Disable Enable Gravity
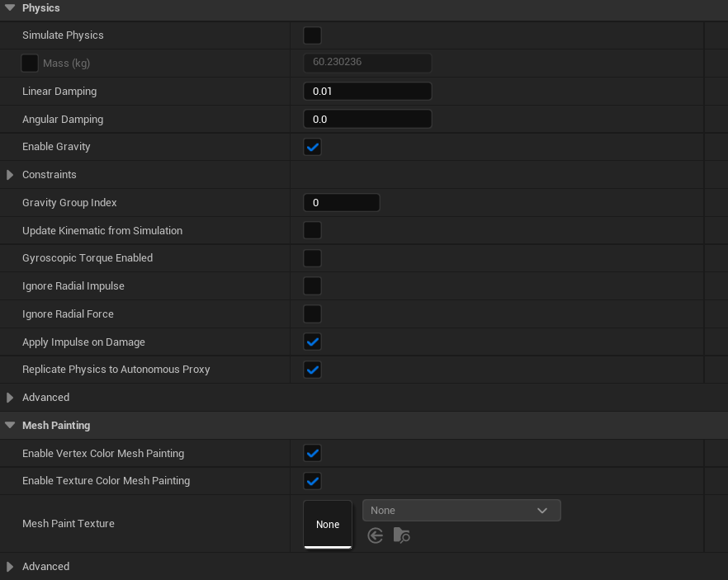728x580 pixels. [x=312, y=146]
